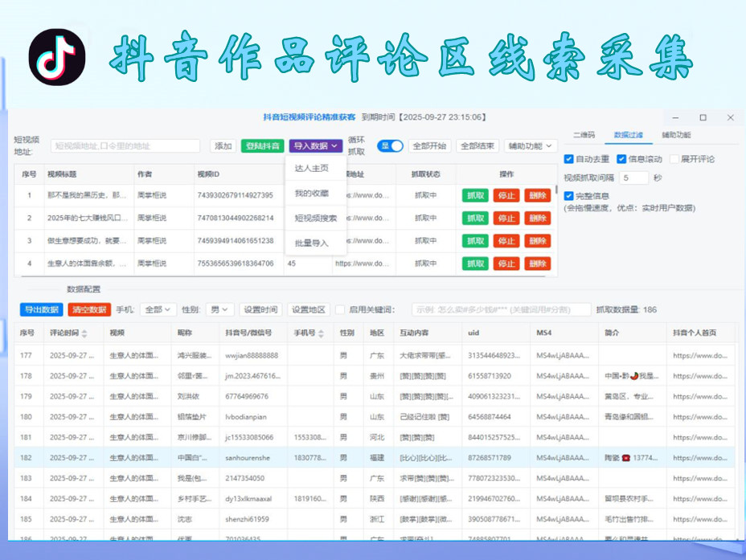Select the 数据配置 tab
Image resolution: width=746 pixels, height=560 pixels.
pyautogui.click(x=84, y=289)
